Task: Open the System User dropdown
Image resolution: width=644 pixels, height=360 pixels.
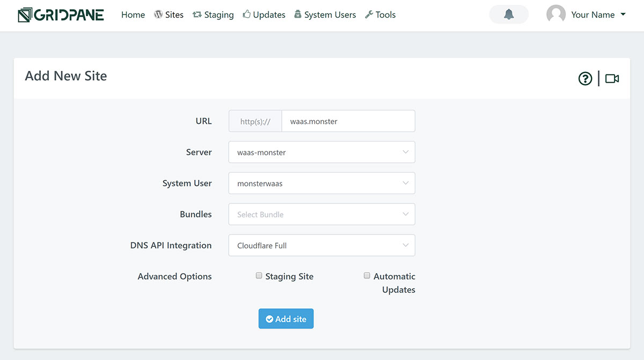Action: pos(321,183)
